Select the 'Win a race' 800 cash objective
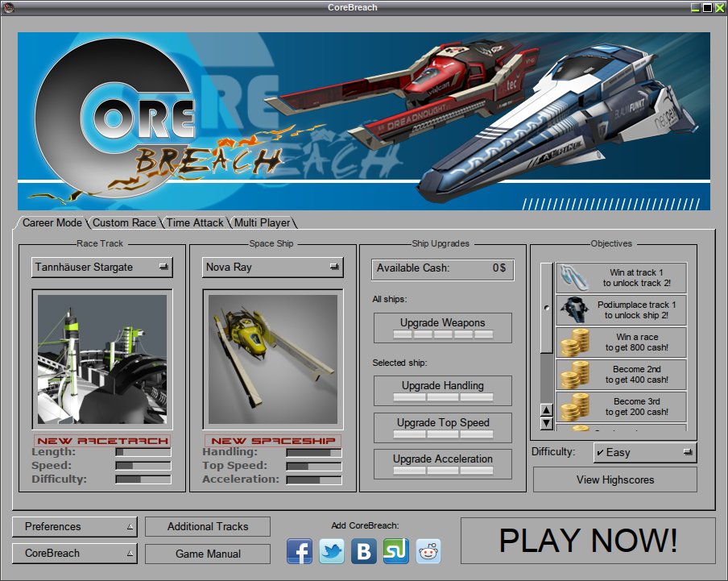The image size is (728, 581). coord(621,342)
